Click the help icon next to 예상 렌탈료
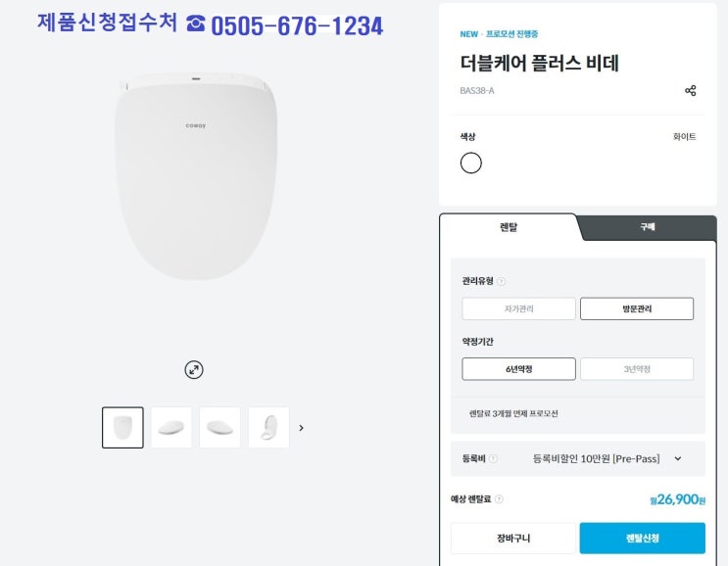The height and width of the screenshot is (566, 728). tap(500, 499)
